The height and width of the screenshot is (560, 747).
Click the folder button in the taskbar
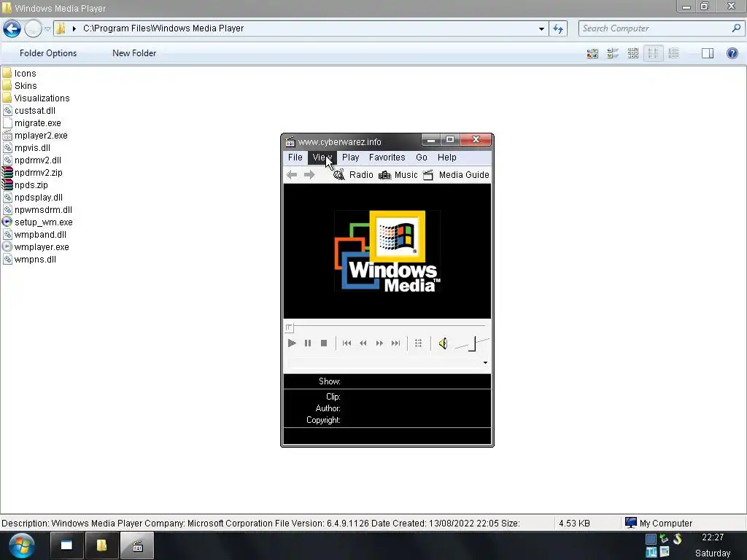point(101,545)
